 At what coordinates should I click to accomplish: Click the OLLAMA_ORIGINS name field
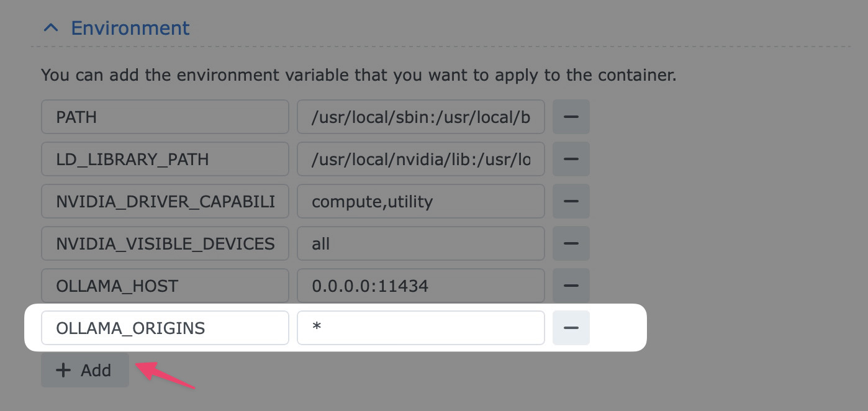coord(165,328)
